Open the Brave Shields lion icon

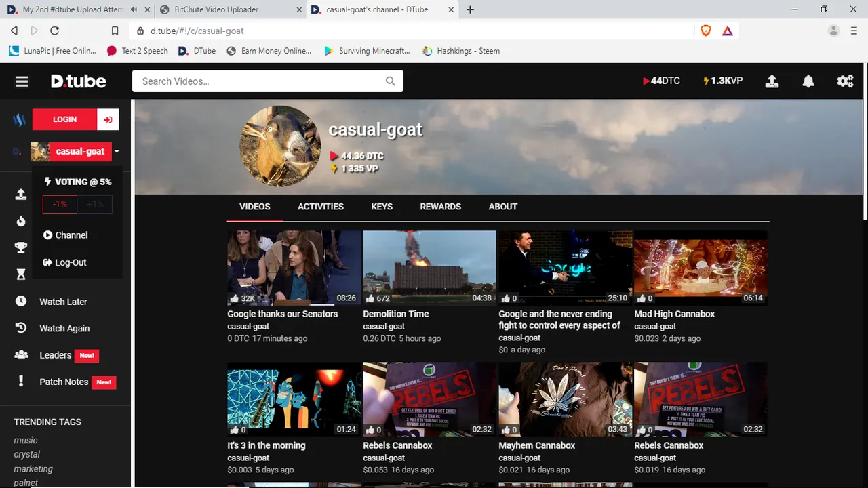706,30
